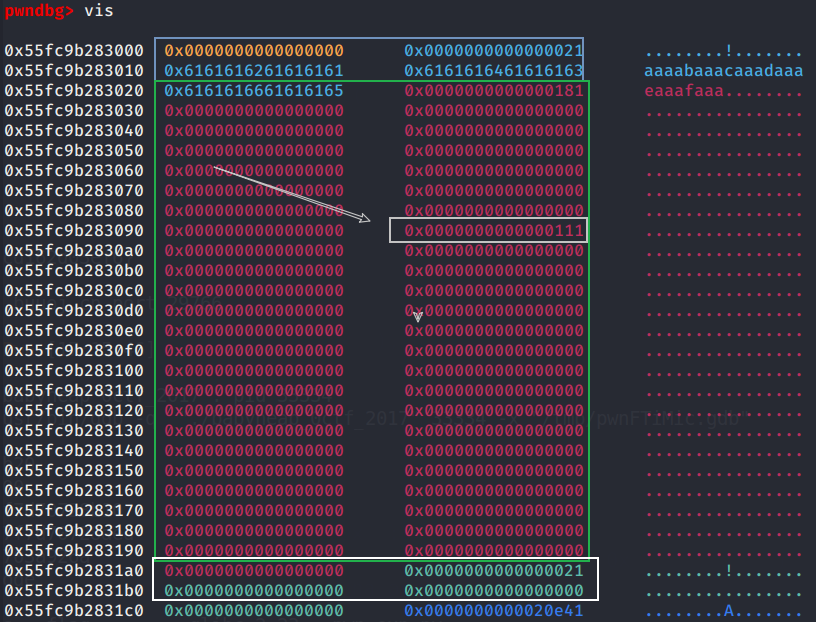816x622 pixels.
Task: Select the value 0x6161616261616161
Action: [x=254, y=71]
